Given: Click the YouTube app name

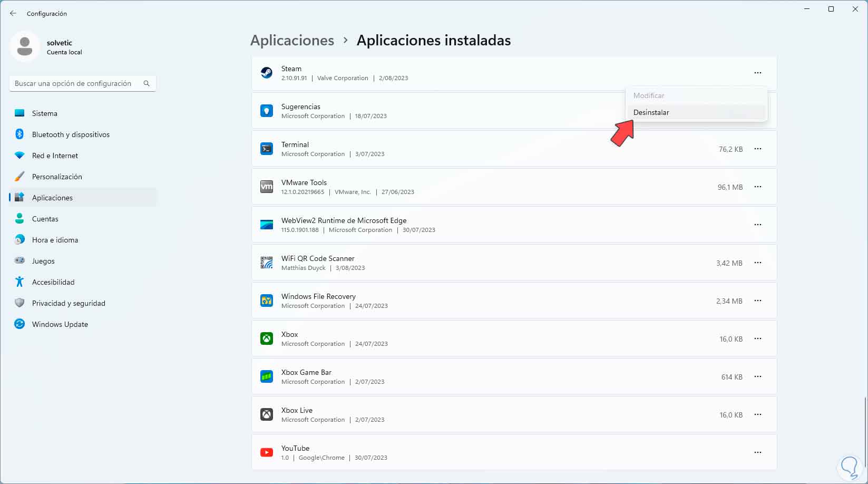Looking at the screenshot, I should [295, 448].
